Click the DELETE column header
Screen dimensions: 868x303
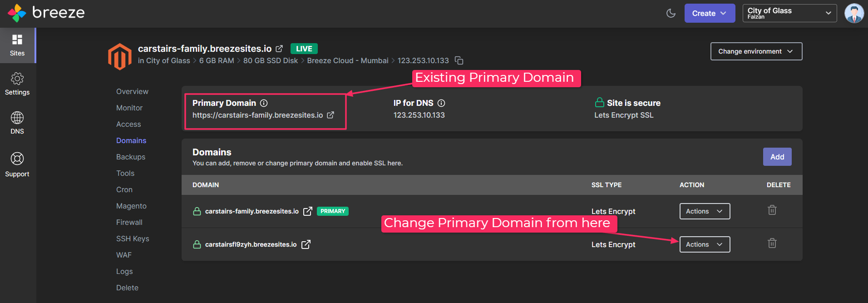779,185
